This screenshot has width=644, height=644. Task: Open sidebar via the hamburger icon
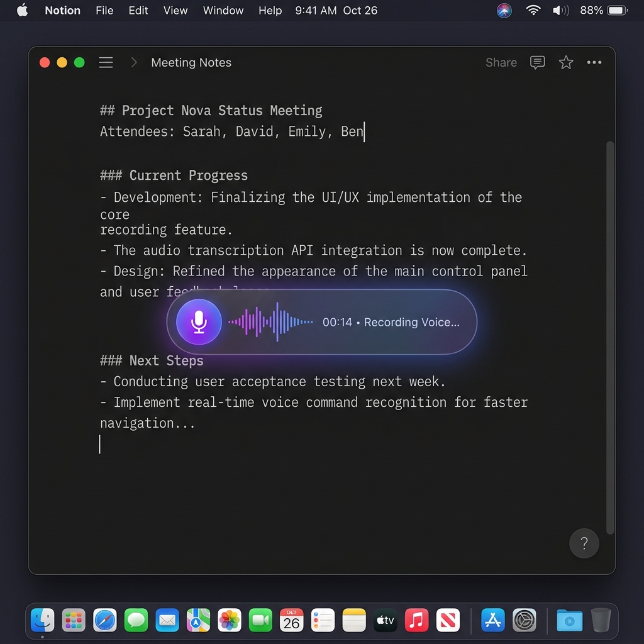tap(105, 62)
